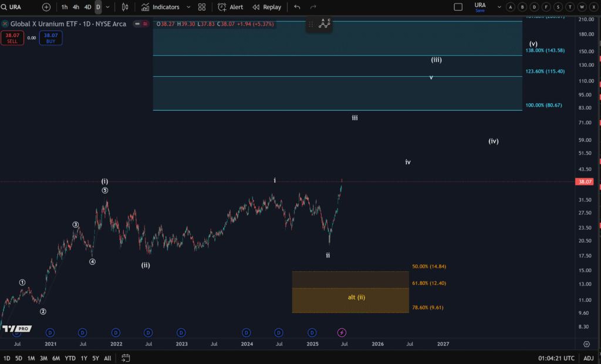
Task: Select the D daily timeframe
Action: 98,7
